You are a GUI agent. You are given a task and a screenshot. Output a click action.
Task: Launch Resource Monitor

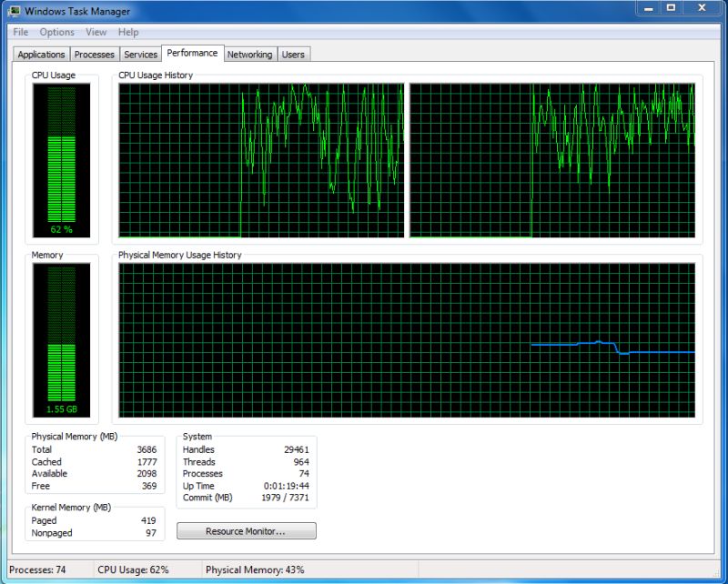245,531
